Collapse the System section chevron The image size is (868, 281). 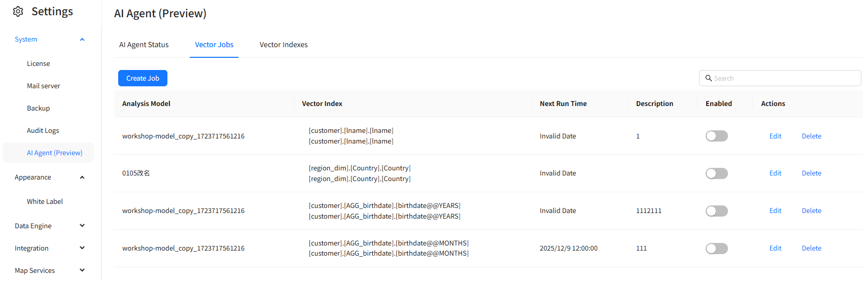[x=82, y=40]
